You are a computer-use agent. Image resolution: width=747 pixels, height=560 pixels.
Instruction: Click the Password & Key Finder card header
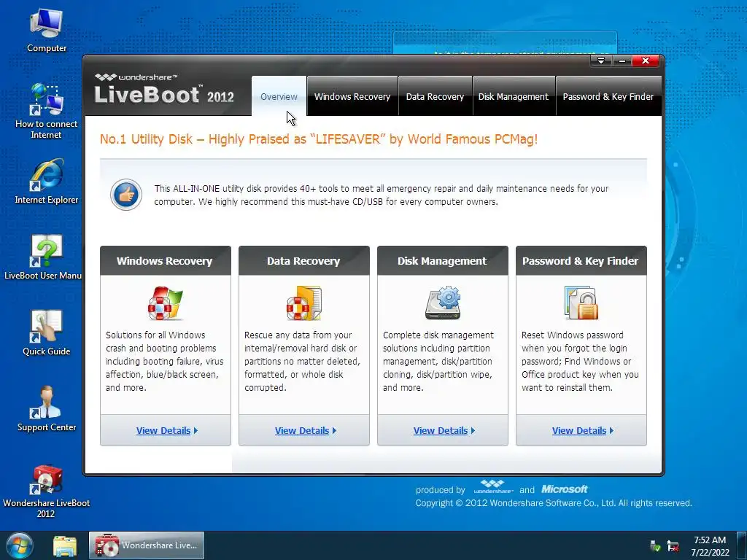click(581, 260)
